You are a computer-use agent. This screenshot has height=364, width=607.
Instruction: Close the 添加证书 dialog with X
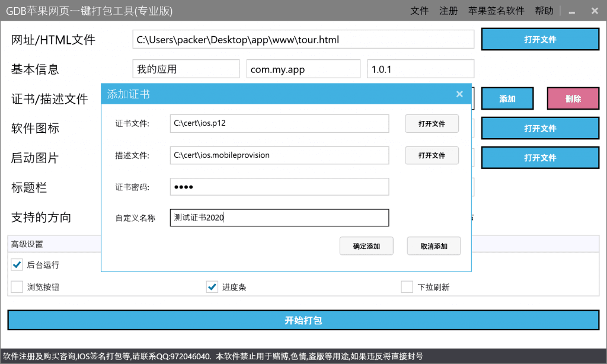pos(459,94)
